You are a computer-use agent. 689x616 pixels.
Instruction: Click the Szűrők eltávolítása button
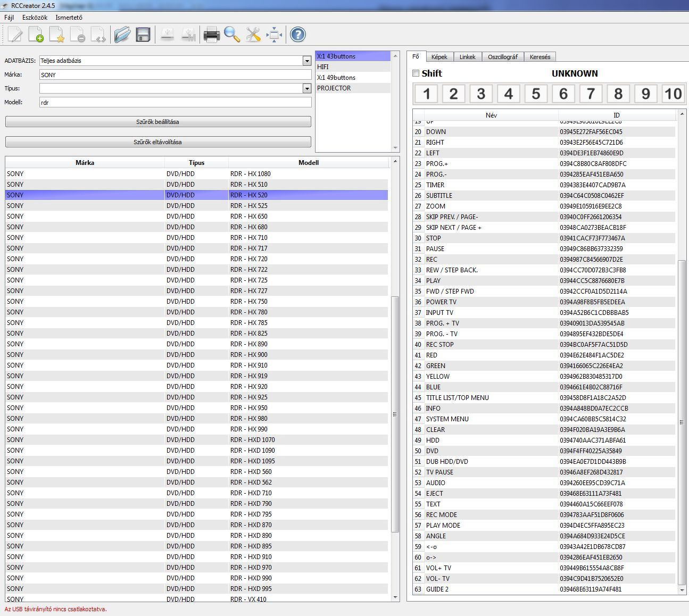(x=158, y=142)
